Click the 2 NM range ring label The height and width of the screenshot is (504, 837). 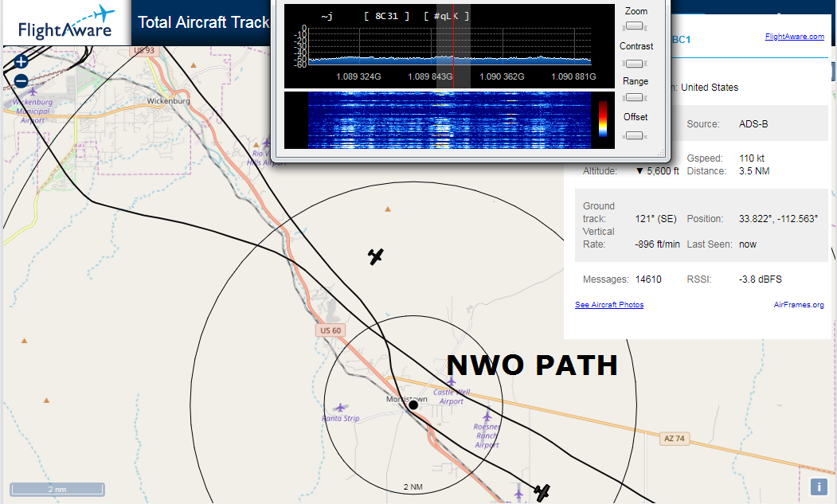coord(413,487)
